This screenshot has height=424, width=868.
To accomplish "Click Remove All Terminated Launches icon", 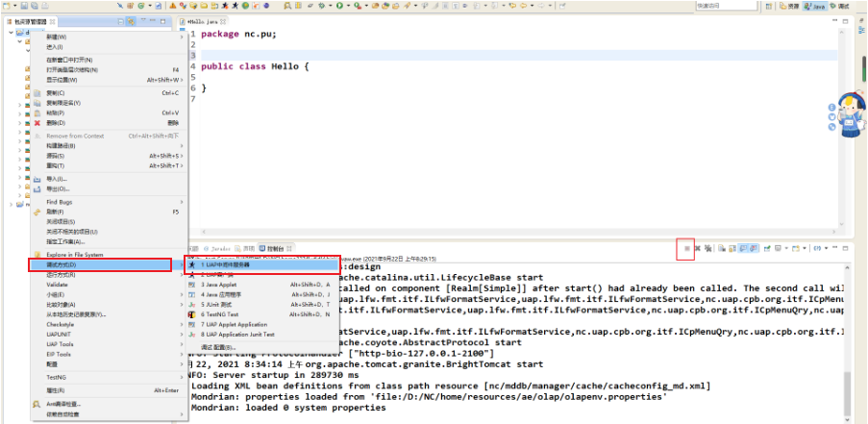I will pos(707,248).
